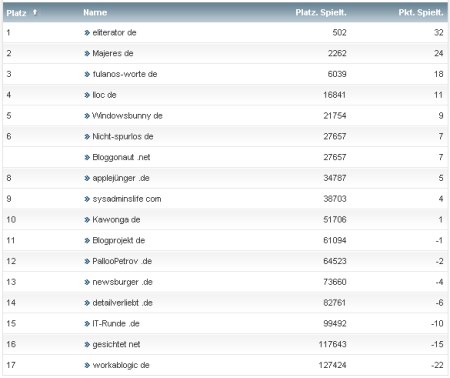This screenshot has width=450, height=378.
Task: Click the arrow icon before workablogic de
Action: 87,365
